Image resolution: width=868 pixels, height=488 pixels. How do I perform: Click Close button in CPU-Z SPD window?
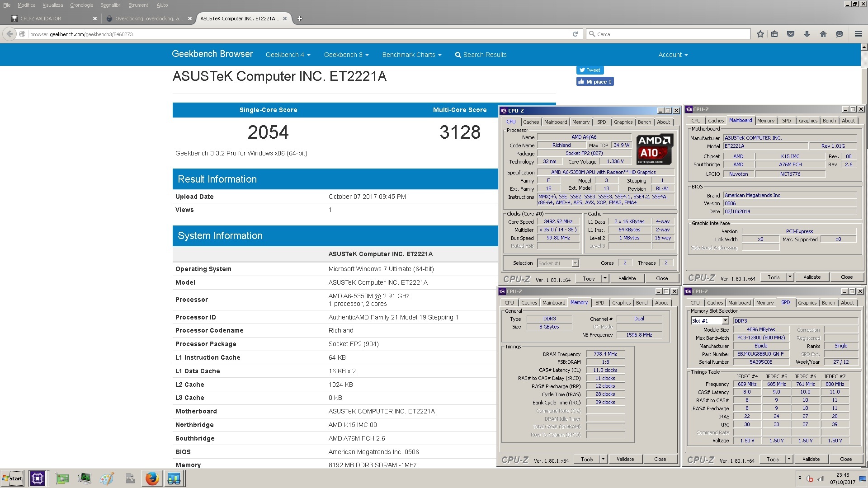[846, 459]
